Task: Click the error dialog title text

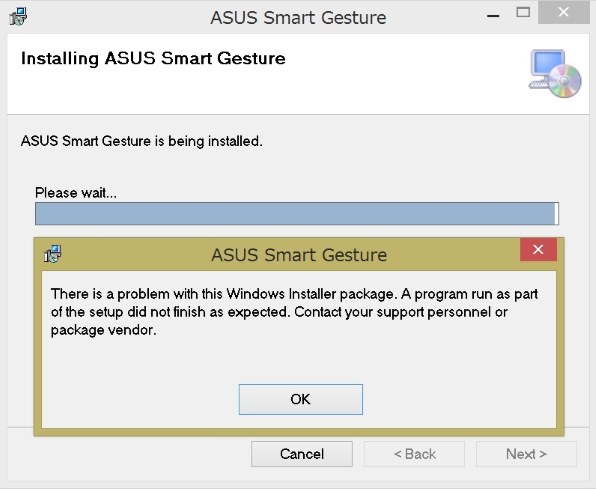Action: [299, 255]
